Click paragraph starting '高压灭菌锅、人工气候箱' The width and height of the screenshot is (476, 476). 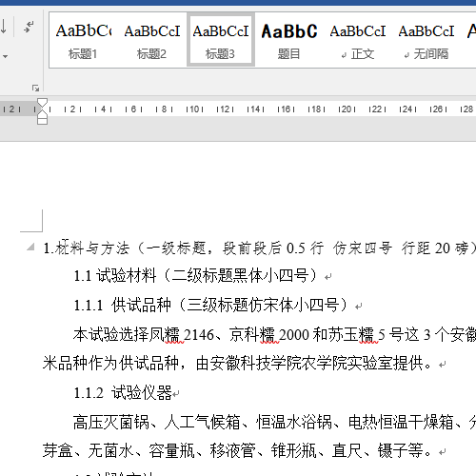pos(274,423)
